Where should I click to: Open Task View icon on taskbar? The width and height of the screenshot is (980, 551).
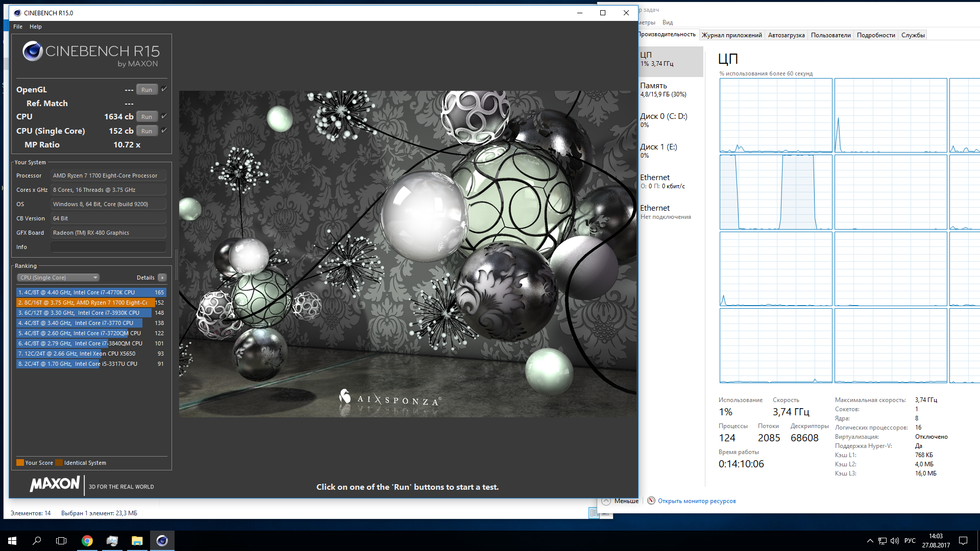pos(61,541)
